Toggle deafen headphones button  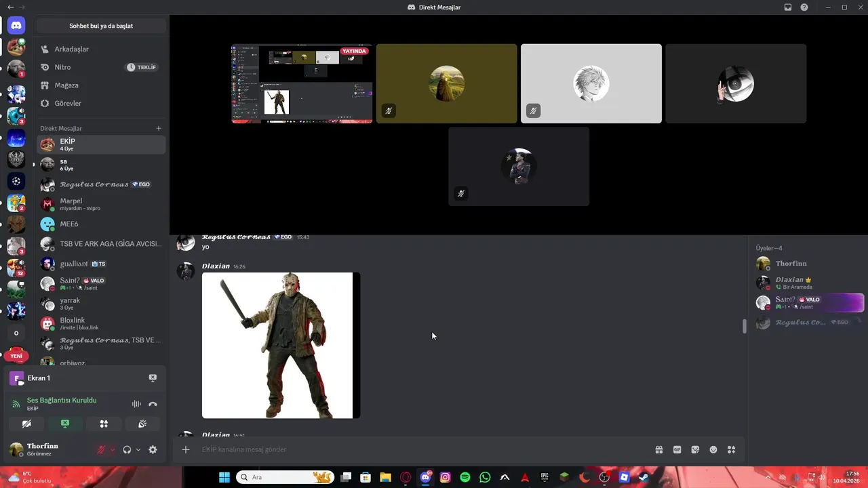127,449
